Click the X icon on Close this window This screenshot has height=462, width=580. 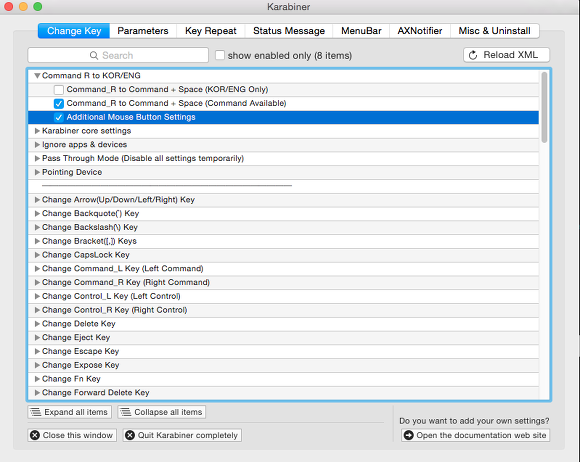point(35,435)
